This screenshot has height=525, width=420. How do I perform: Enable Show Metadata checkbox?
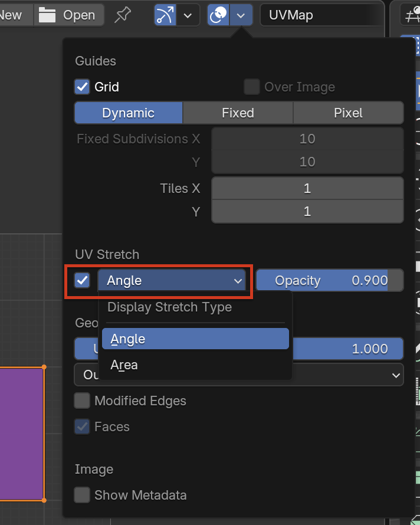pyautogui.click(x=82, y=495)
